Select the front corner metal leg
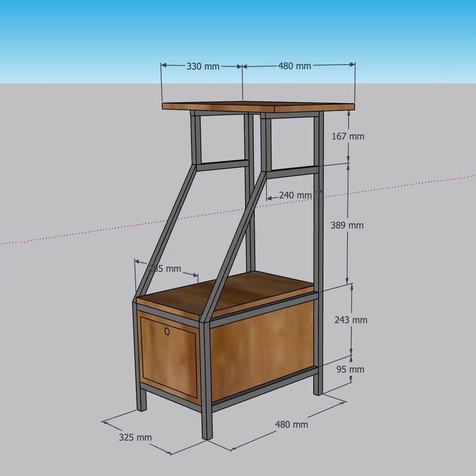Image resolution: width=476 pixels, height=476 pixels. click(x=206, y=381)
